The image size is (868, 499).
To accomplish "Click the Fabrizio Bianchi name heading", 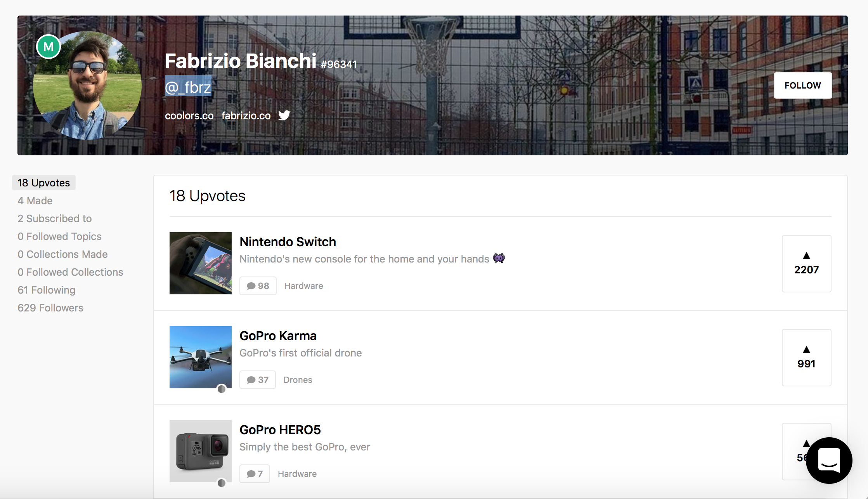I will [x=241, y=61].
